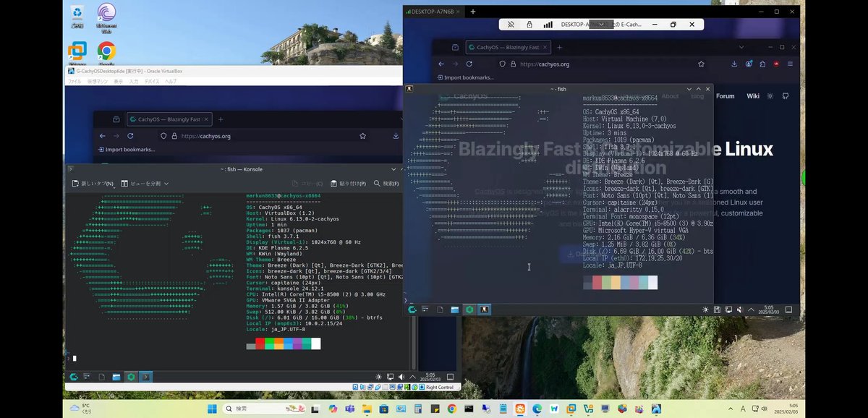Open the VirtualBox ヘルプ menu
Viewport: 868px width, 418px height.
pyautogui.click(x=171, y=81)
